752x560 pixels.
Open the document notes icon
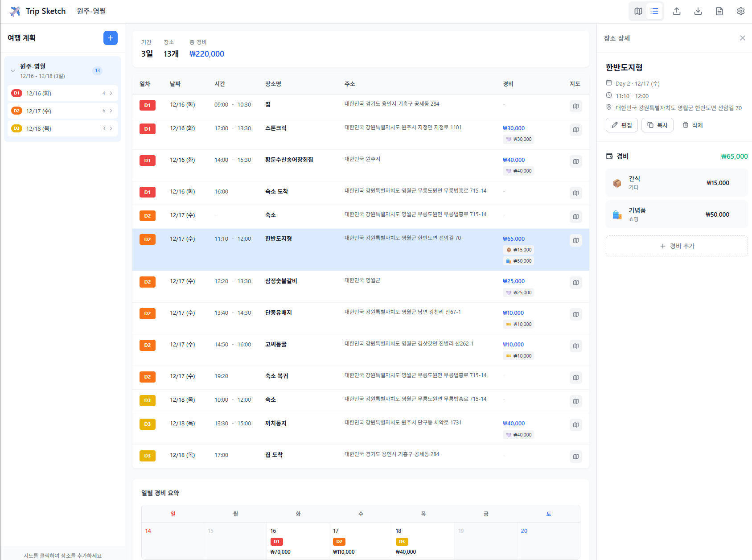click(x=719, y=11)
